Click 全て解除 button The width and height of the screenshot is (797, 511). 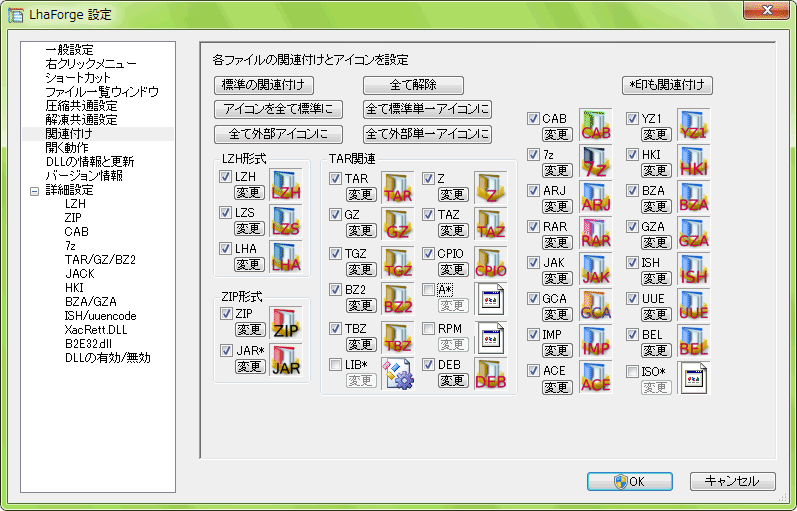(x=413, y=85)
